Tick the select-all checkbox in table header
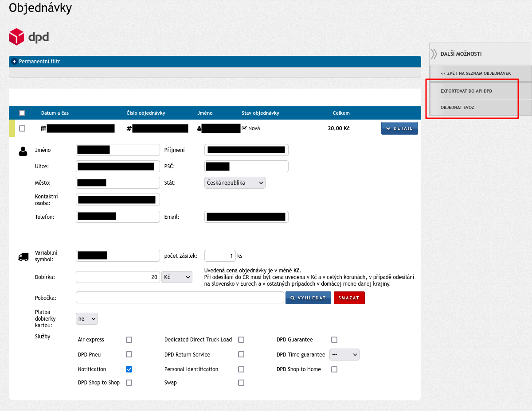The height and width of the screenshot is (411, 532). 22,113
